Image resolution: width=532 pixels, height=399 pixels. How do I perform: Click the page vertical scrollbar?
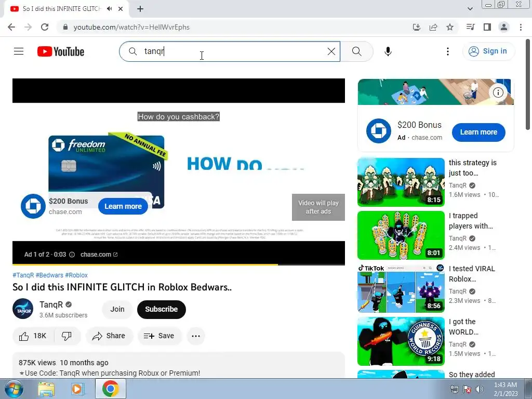(x=528, y=84)
